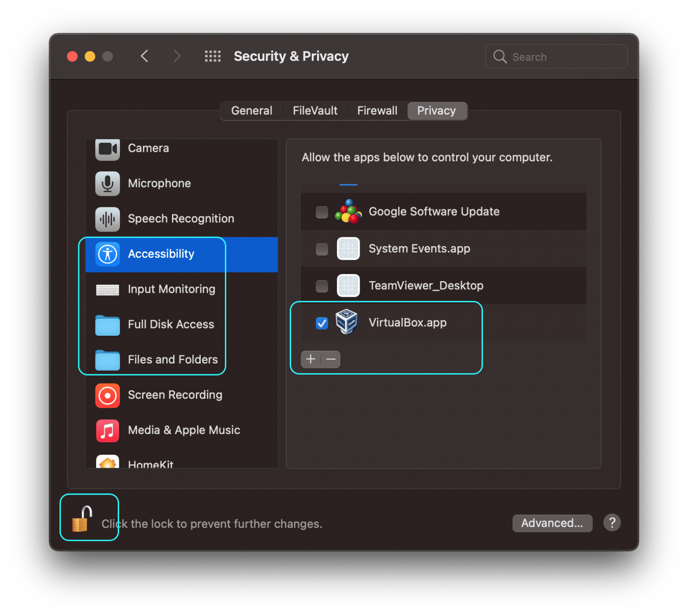Click the padlock to prevent changes
Screen dimensions: 688x616
pos(82,519)
